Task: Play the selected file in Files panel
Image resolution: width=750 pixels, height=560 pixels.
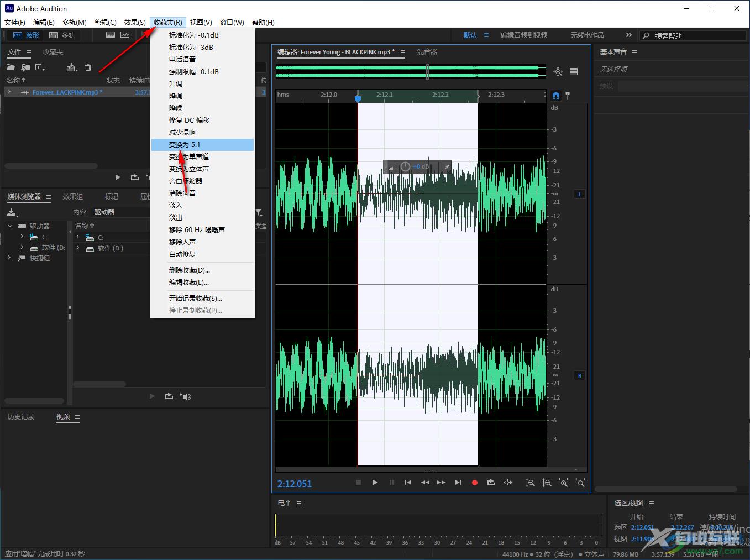Action: [118, 177]
